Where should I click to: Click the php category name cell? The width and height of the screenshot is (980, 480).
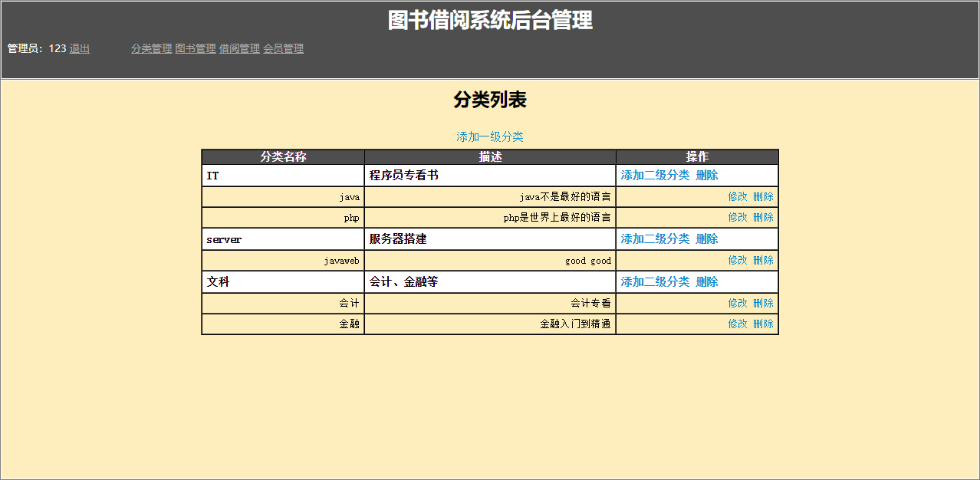[283, 218]
